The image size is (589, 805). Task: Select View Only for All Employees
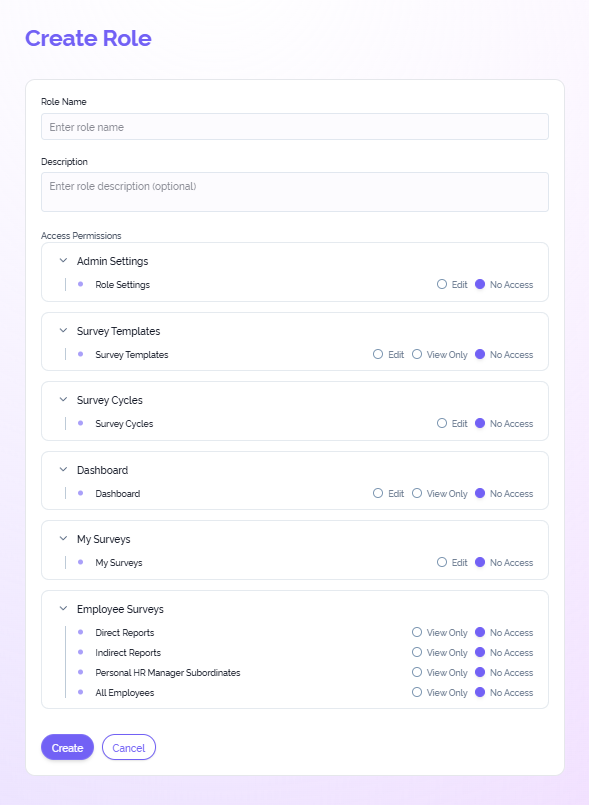pos(418,693)
